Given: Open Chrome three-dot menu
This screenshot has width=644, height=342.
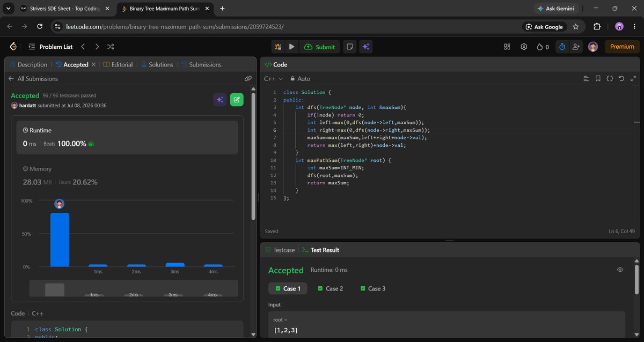Looking at the screenshot, I should pos(634,27).
